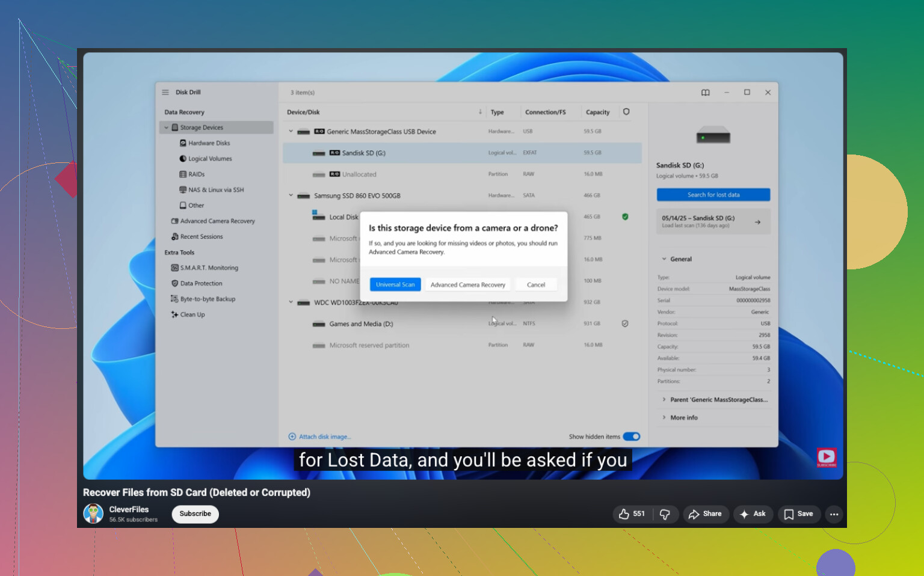Image resolution: width=924 pixels, height=576 pixels.
Task: Expand Parent 'Generic MassStorageClass...' section
Action: click(713, 400)
